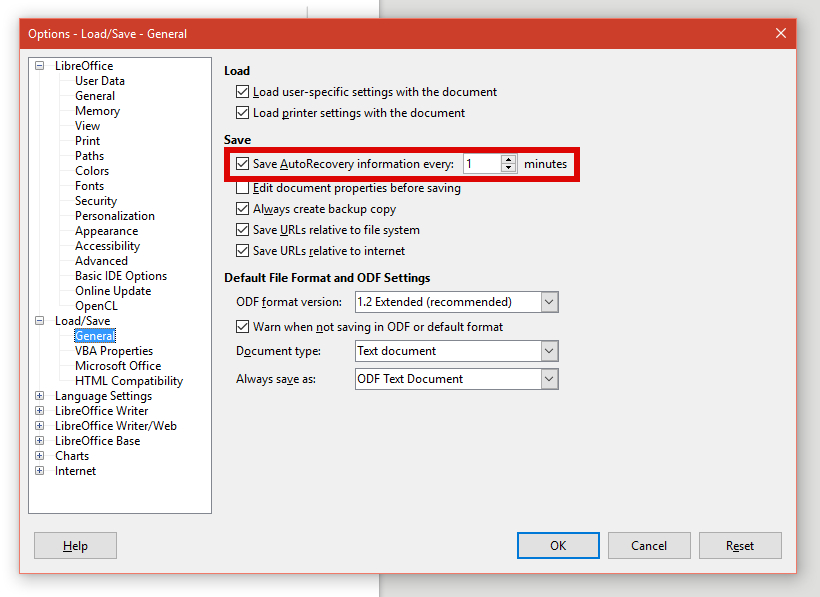Image resolution: width=820 pixels, height=597 pixels.
Task: Click the OK button
Action: coord(558,545)
